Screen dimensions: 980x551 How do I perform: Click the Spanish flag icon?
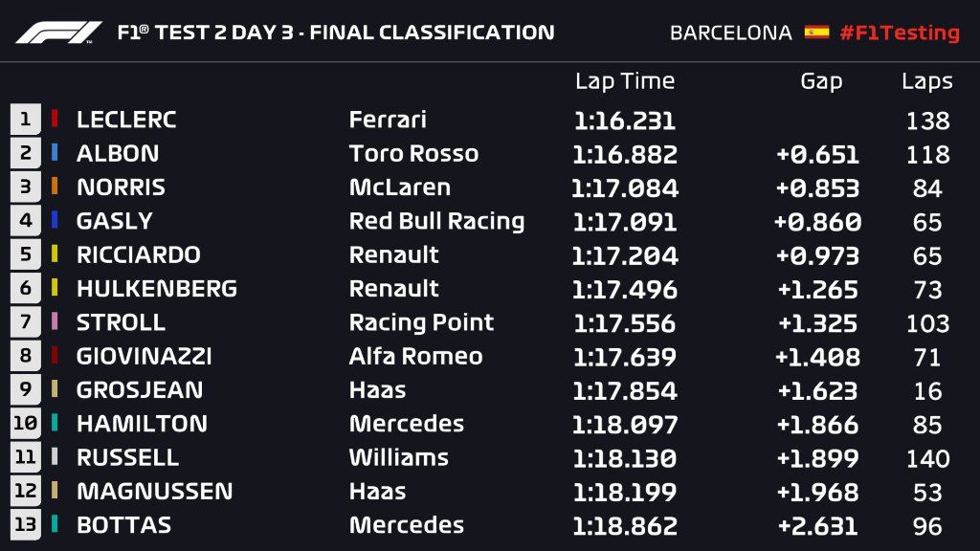tap(816, 33)
